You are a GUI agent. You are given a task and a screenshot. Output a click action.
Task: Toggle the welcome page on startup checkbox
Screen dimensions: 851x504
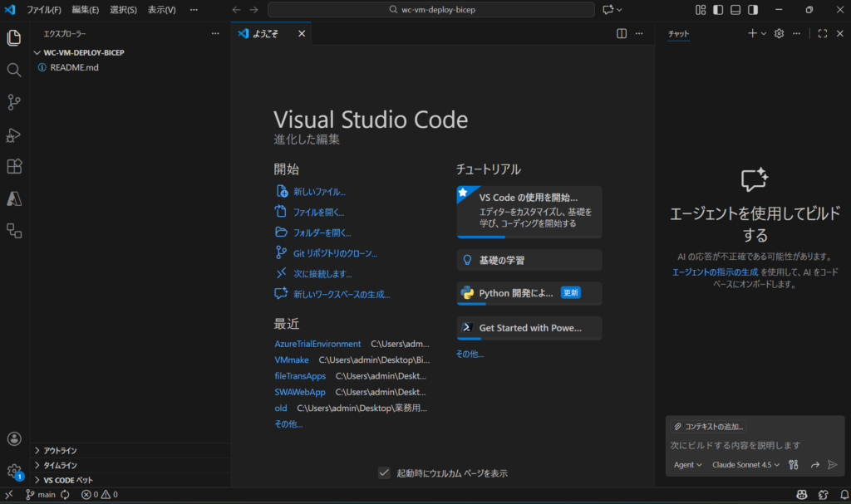(x=384, y=472)
